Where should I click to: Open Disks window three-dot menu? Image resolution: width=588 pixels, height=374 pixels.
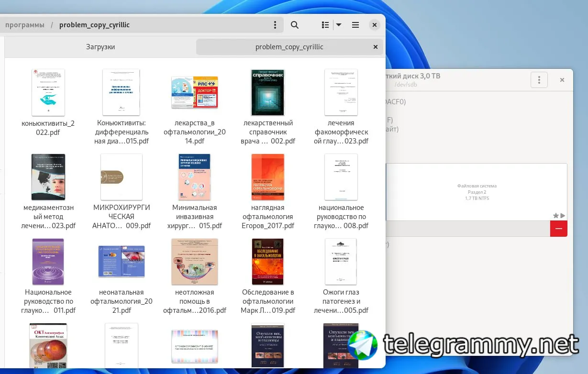(539, 80)
